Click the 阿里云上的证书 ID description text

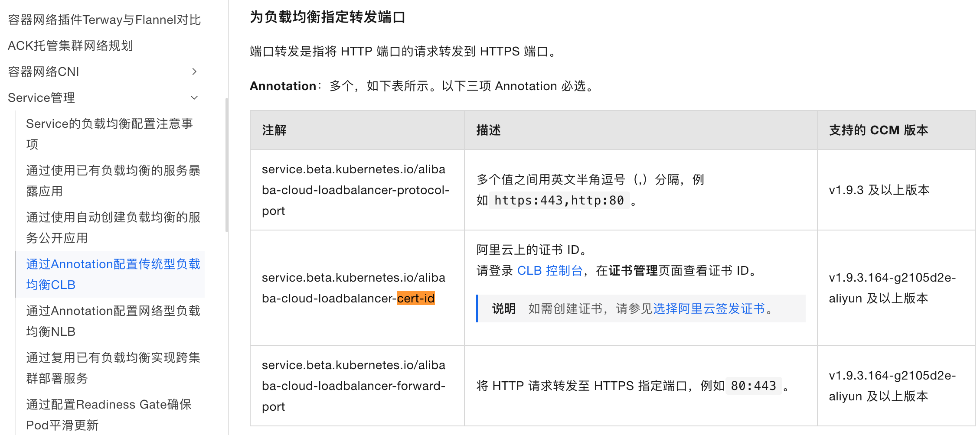[532, 250]
